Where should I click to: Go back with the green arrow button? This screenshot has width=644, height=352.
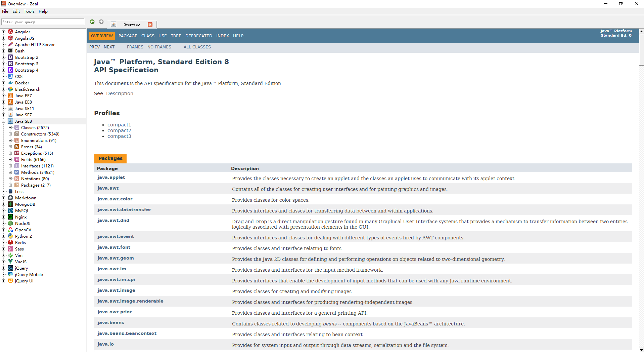pyautogui.click(x=92, y=22)
